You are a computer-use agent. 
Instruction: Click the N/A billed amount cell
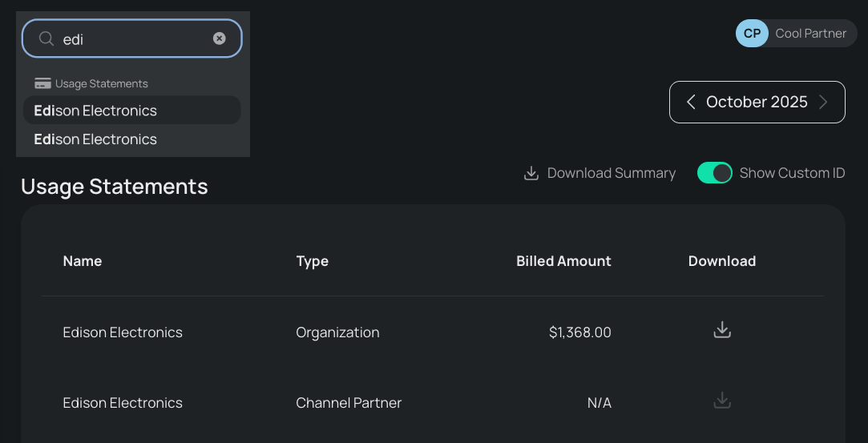[600, 403]
